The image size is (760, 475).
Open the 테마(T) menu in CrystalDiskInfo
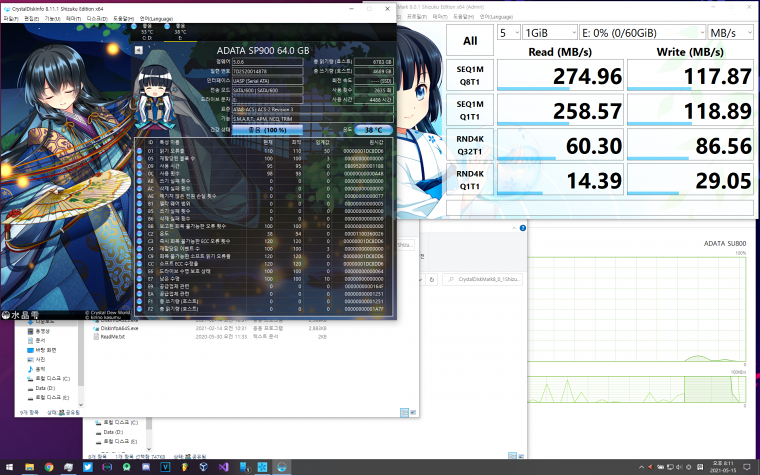click(x=73, y=18)
